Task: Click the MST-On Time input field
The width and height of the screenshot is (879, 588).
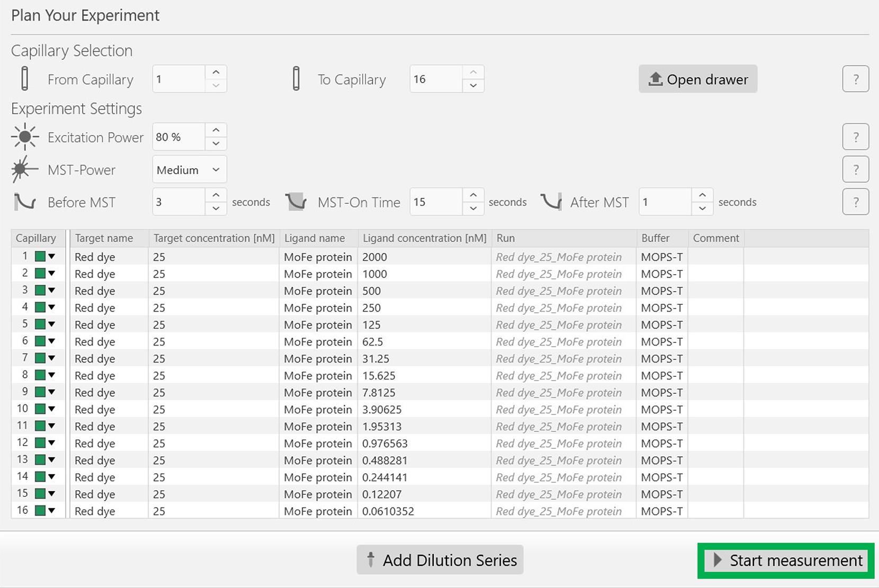Action: 436,202
